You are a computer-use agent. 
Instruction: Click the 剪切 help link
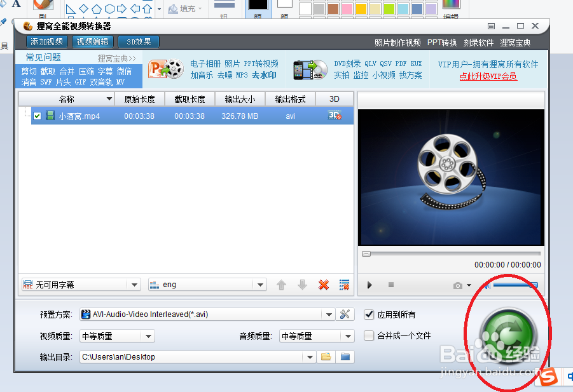[x=29, y=71]
